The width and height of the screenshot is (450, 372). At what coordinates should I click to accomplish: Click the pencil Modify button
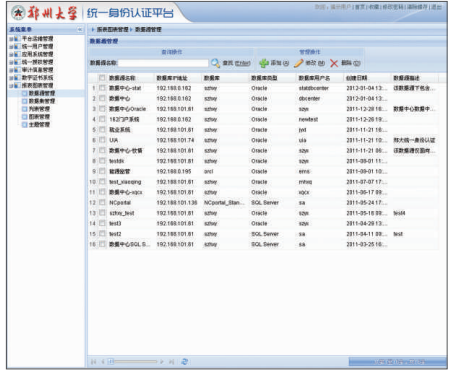[309, 63]
